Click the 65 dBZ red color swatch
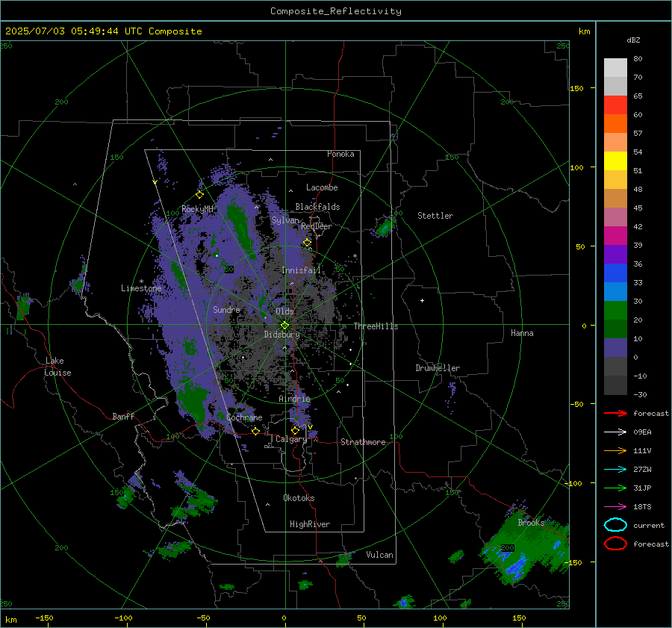Viewport: 672px width, 628px height. pos(615,105)
